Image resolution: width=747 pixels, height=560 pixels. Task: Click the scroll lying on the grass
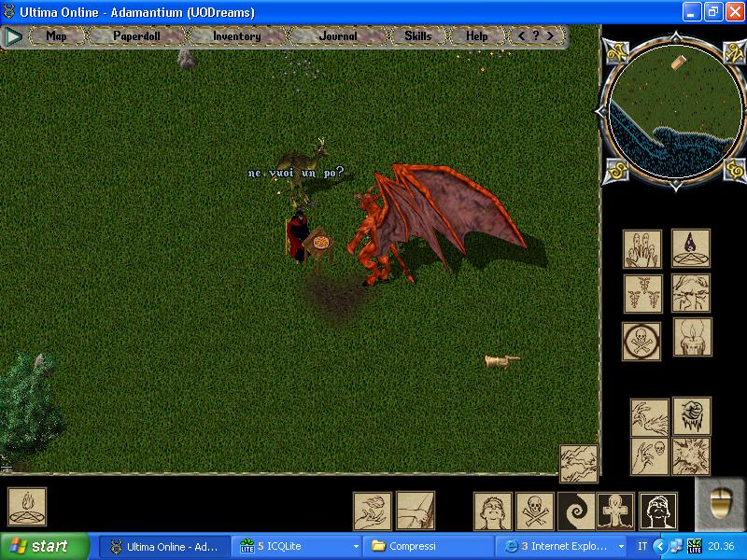(502, 361)
